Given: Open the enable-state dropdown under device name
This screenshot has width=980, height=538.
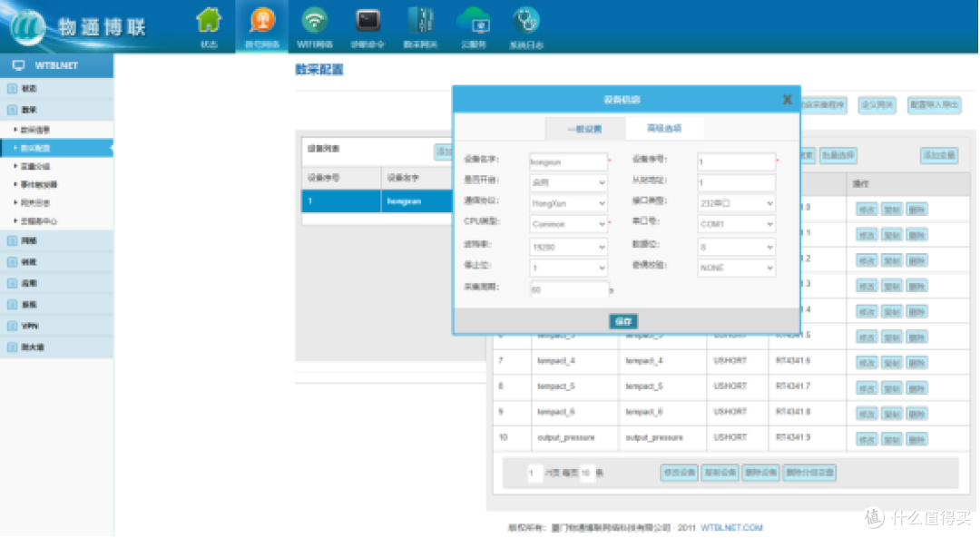Looking at the screenshot, I should point(568,182).
